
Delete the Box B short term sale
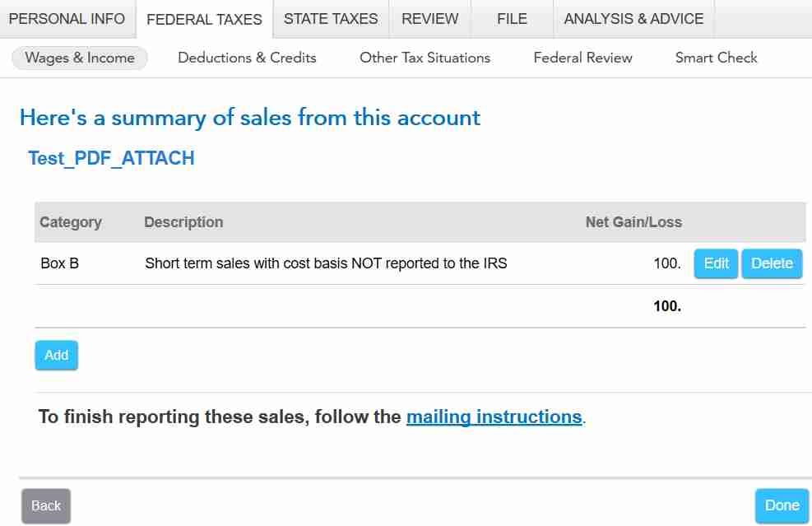click(x=772, y=263)
